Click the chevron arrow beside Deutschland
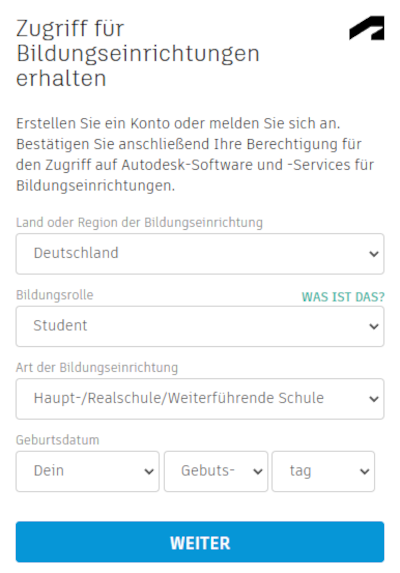This screenshot has width=400, height=573. tap(374, 254)
